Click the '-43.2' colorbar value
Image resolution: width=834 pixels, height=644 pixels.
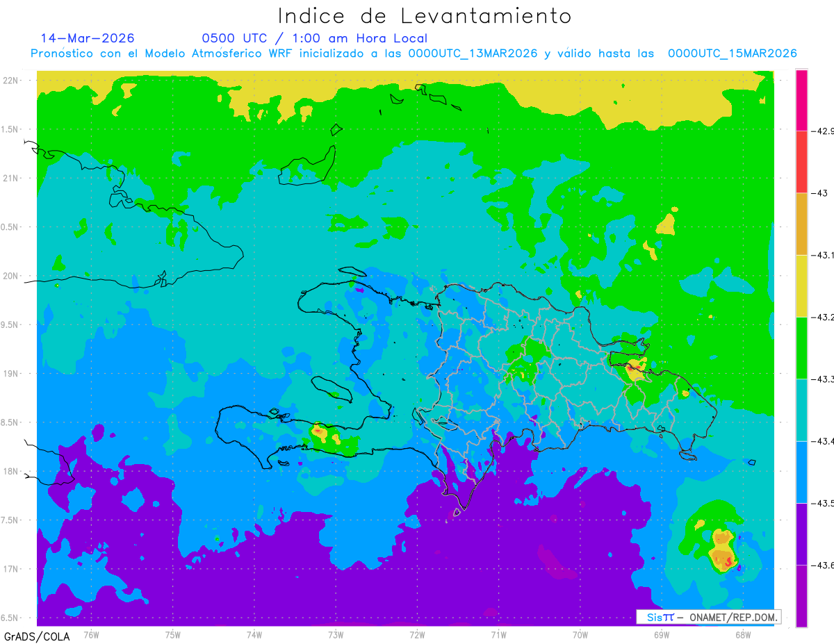pos(823,317)
